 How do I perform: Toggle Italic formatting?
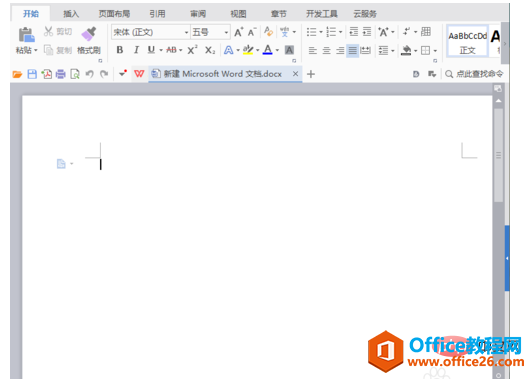tap(136, 50)
